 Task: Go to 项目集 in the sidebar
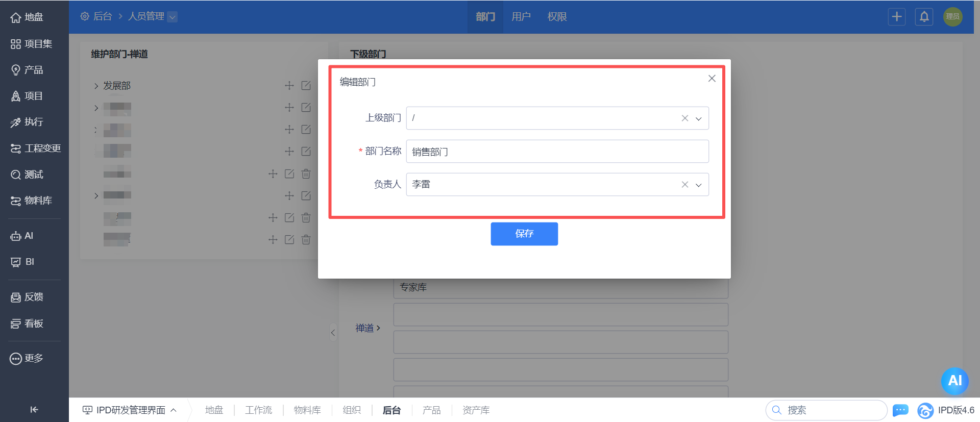(31, 44)
